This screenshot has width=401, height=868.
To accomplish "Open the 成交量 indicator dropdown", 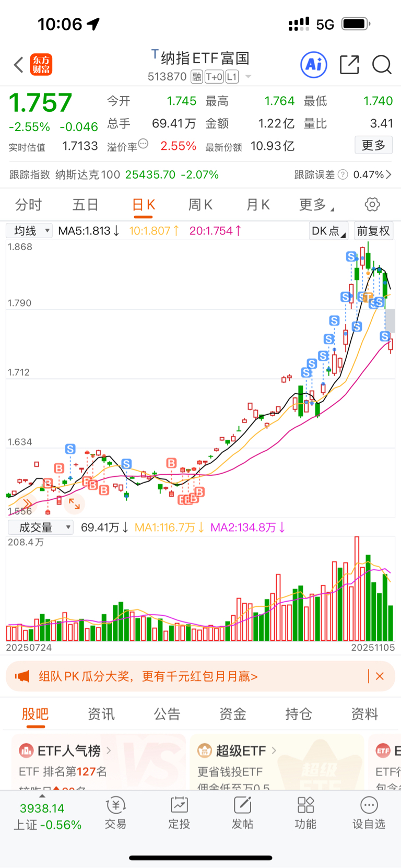I will [40, 527].
